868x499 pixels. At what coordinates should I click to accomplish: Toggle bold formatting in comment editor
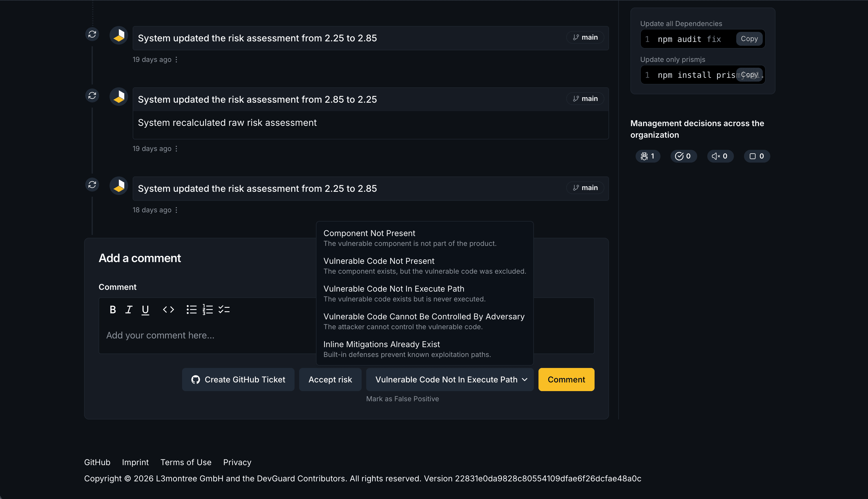tap(113, 310)
